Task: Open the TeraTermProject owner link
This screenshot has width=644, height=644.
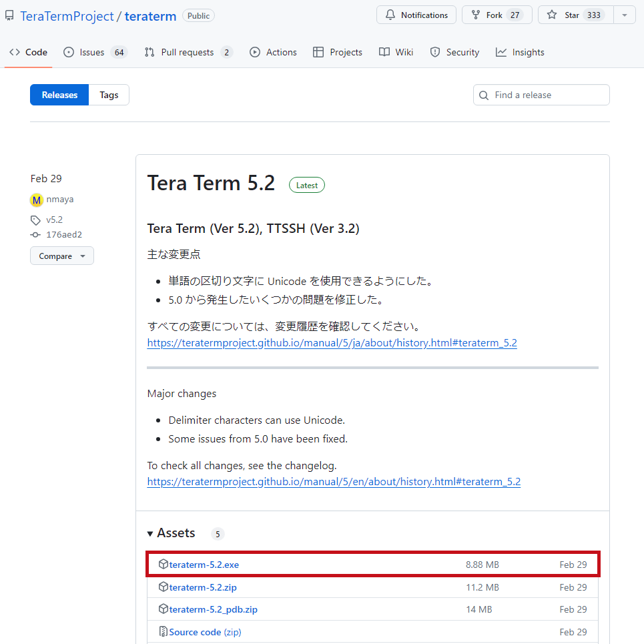Action: pos(67,16)
